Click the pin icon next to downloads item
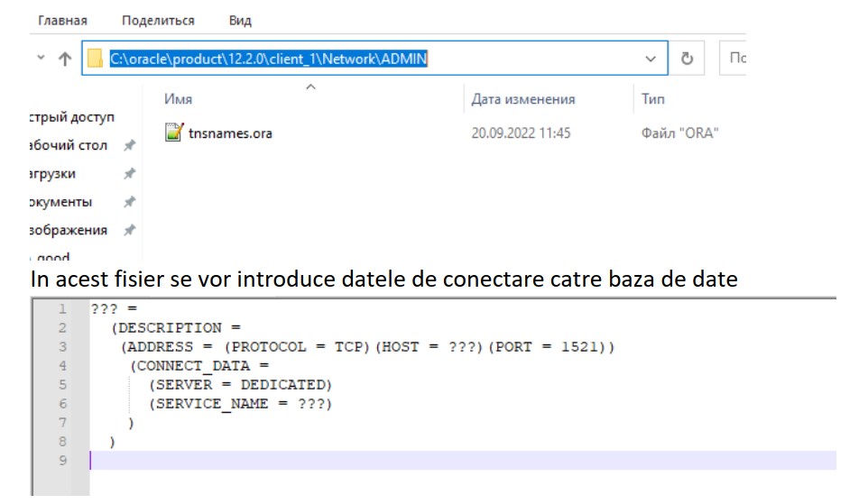 click(x=130, y=174)
